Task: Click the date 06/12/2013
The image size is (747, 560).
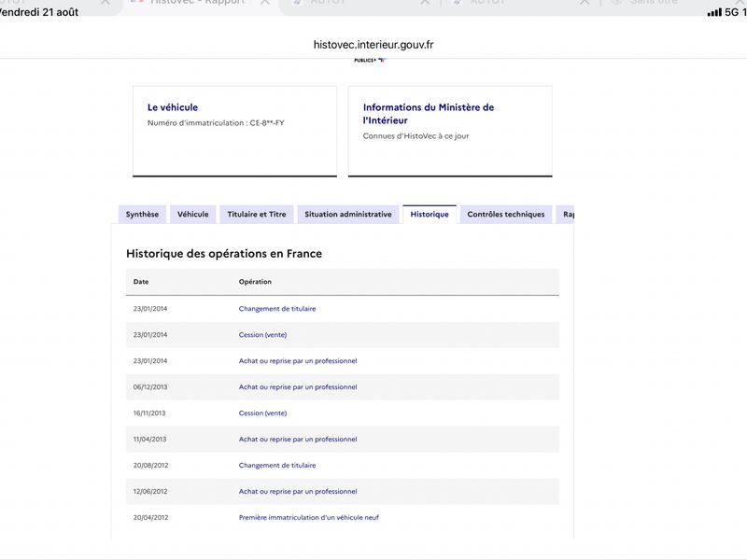Action: tap(150, 387)
